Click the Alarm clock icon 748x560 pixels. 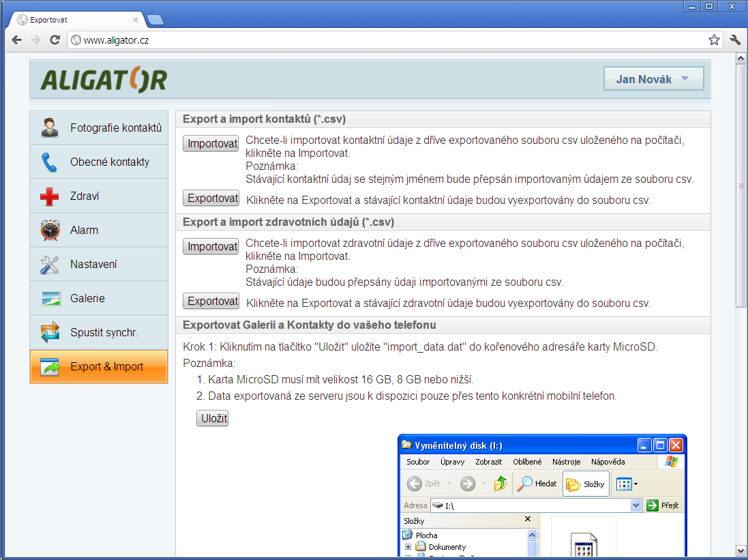[x=50, y=230]
